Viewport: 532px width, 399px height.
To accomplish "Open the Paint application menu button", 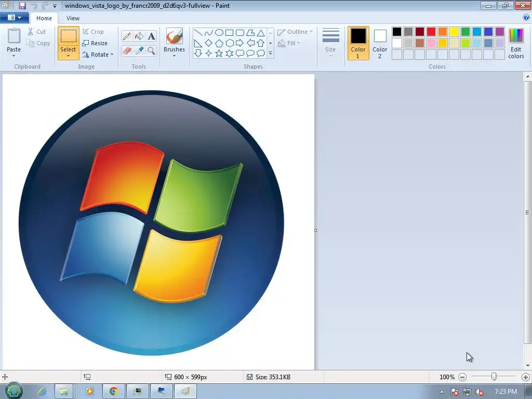I will tap(14, 18).
